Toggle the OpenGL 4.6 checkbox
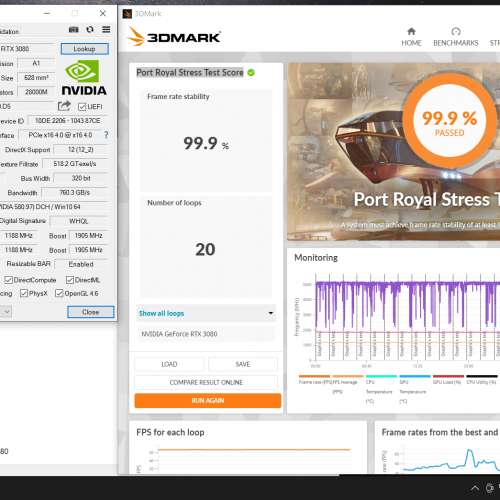 point(59,293)
